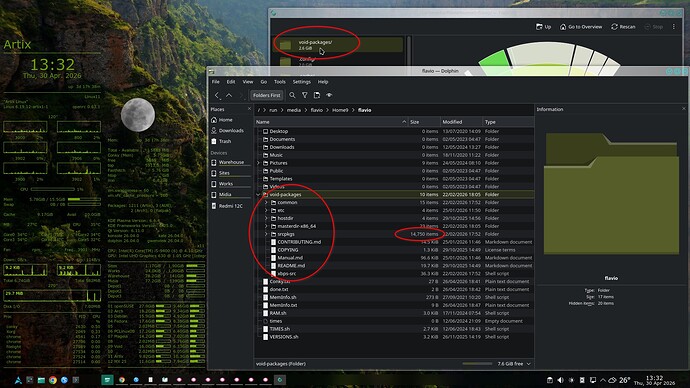The height and width of the screenshot is (388, 690).
Task: Open the Warehouse device
Action: [x=231, y=162]
